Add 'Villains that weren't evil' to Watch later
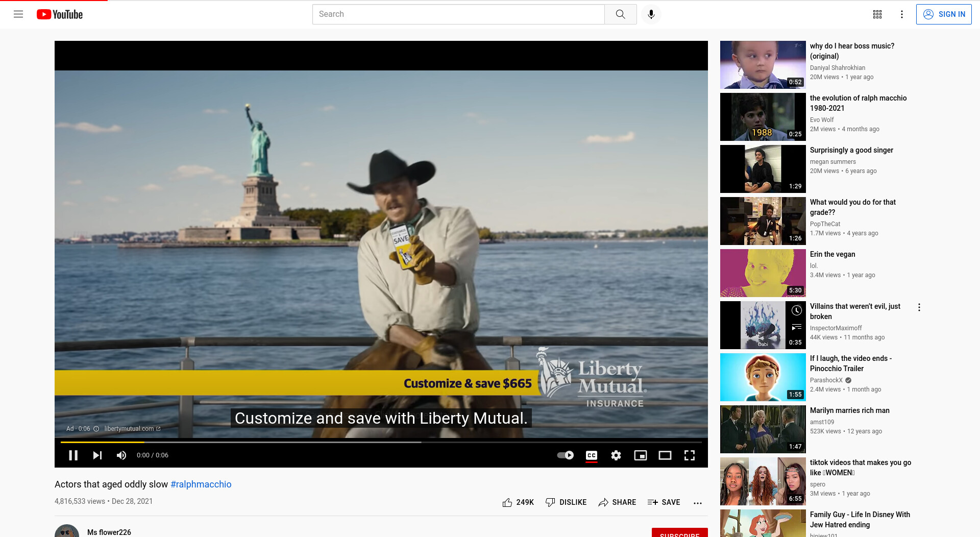Viewport: 980px width, 537px height. 797,310
